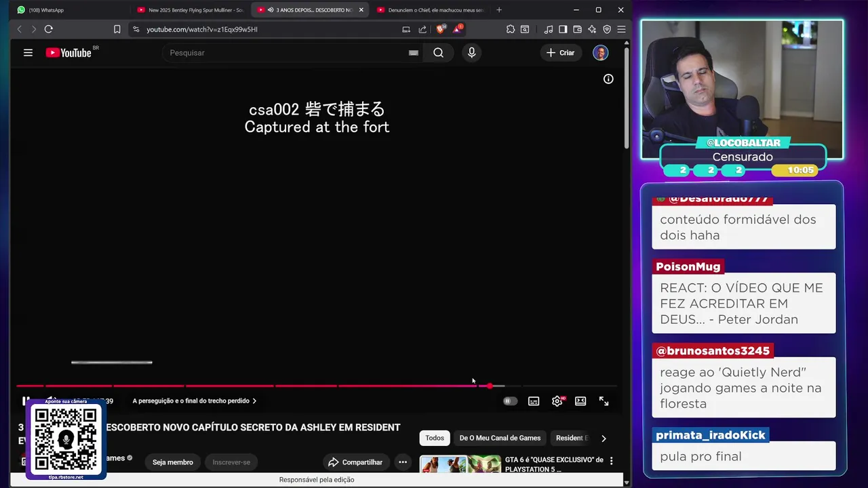868x488 pixels.
Task: Click the '@LOCOBALTAR' stream overlay label
Action: (743, 143)
